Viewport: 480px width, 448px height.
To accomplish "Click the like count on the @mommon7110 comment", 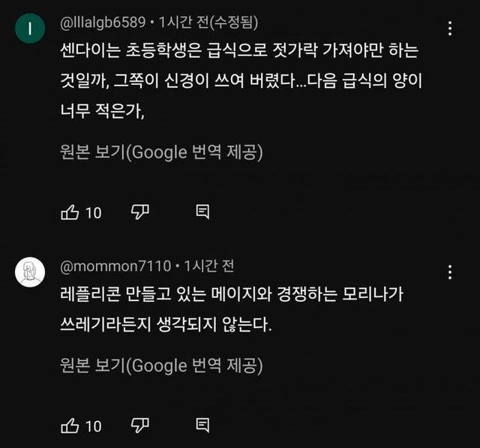I will pos(93,426).
